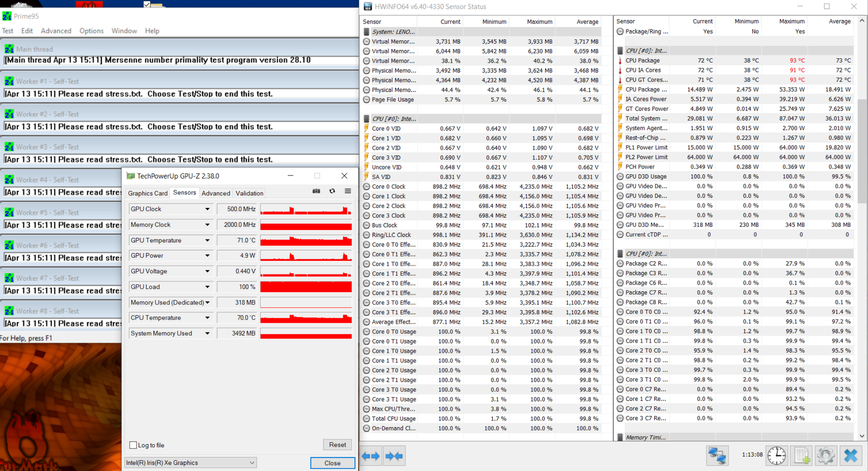Open the Window menu in Prime95
868x471 pixels.
click(124, 31)
